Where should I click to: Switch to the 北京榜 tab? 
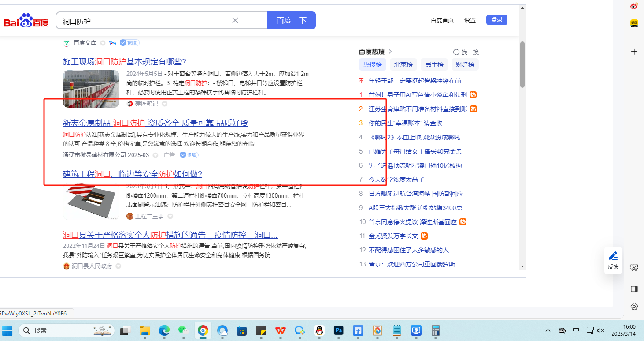[403, 64]
